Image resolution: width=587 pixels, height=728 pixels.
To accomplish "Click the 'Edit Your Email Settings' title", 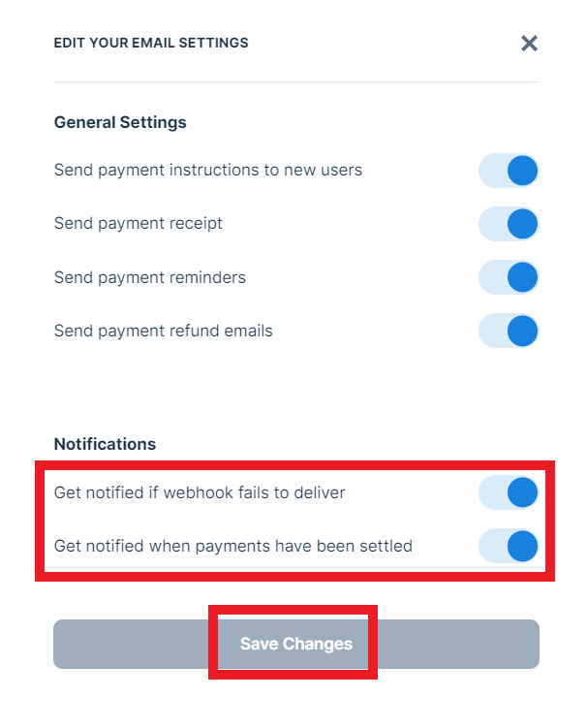I will coord(151,43).
